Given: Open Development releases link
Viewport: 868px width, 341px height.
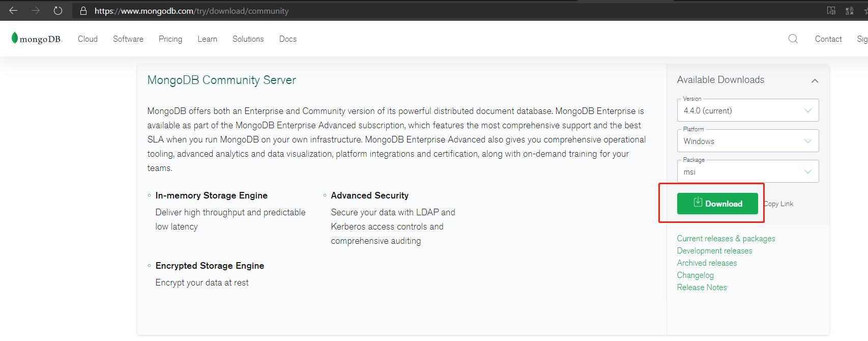Looking at the screenshot, I should tap(714, 250).
